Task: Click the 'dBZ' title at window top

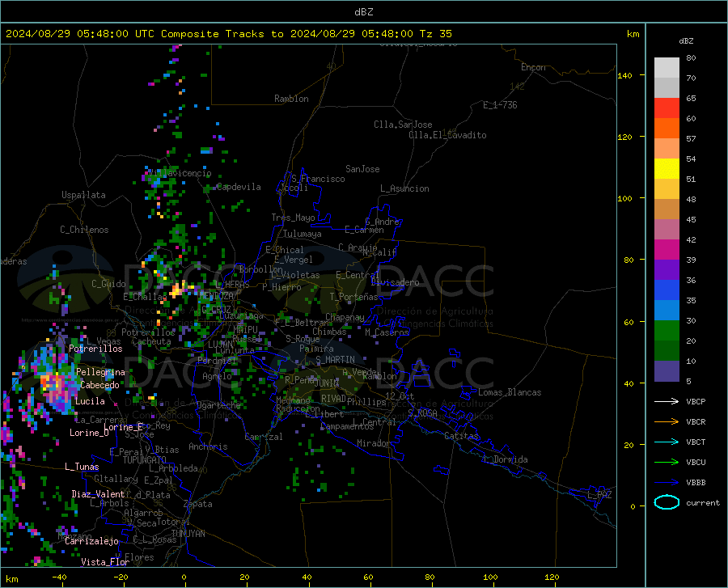Action: tap(363, 12)
